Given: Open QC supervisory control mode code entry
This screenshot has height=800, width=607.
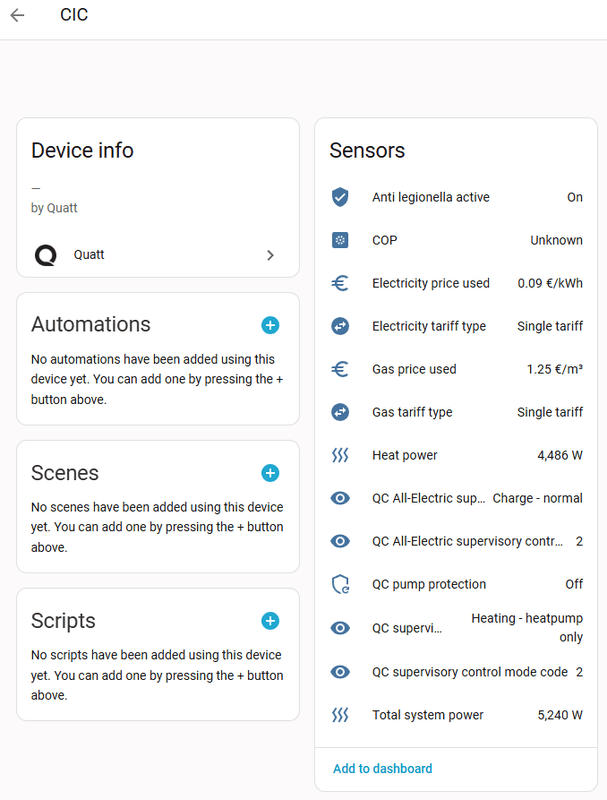Looking at the screenshot, I should click(x=470, y=672).
